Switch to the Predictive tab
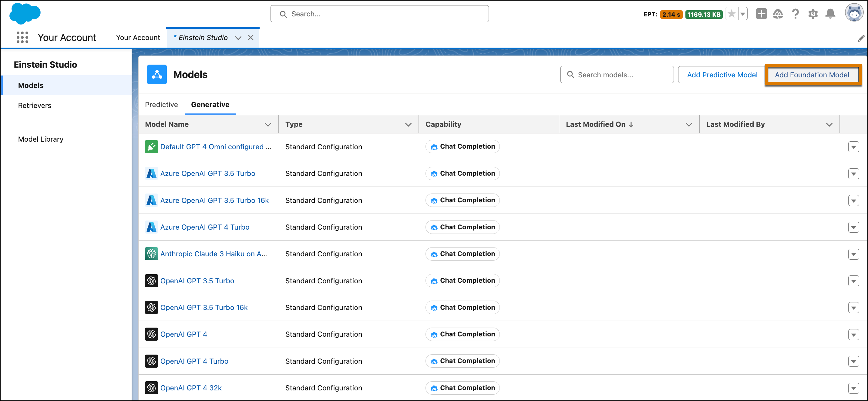 click(161, 104)
